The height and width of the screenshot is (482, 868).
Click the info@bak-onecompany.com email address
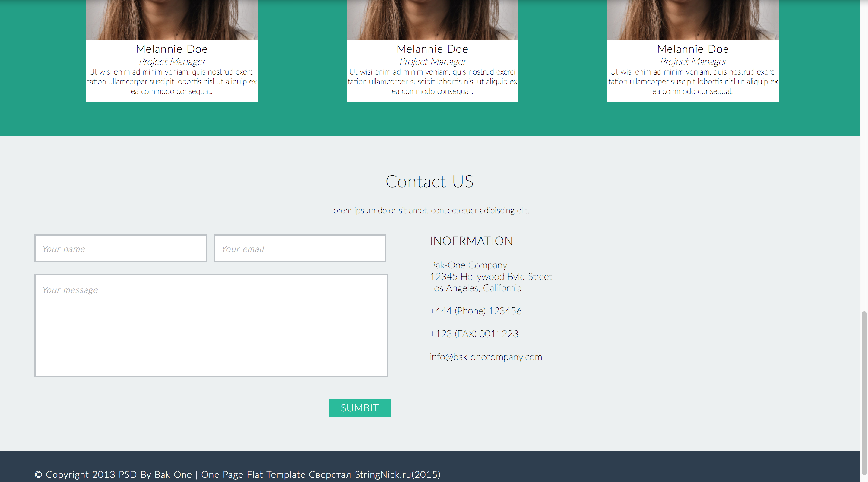(x=486, y=357)
